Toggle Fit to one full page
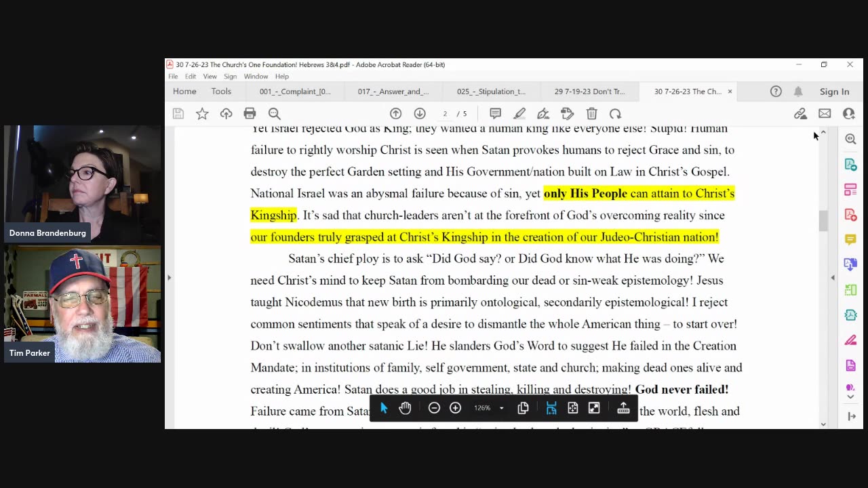This screenshot has height=488, width=868. pos(573,408)
